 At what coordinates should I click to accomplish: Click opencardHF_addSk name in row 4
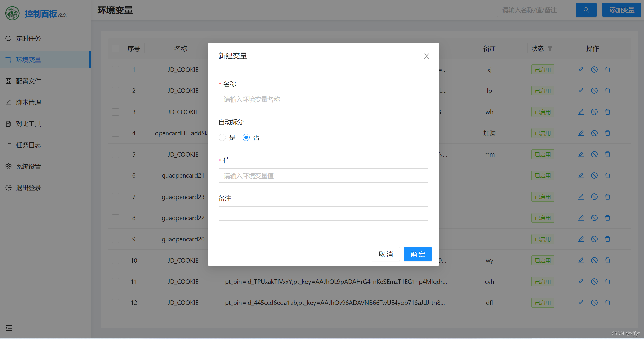181,133
